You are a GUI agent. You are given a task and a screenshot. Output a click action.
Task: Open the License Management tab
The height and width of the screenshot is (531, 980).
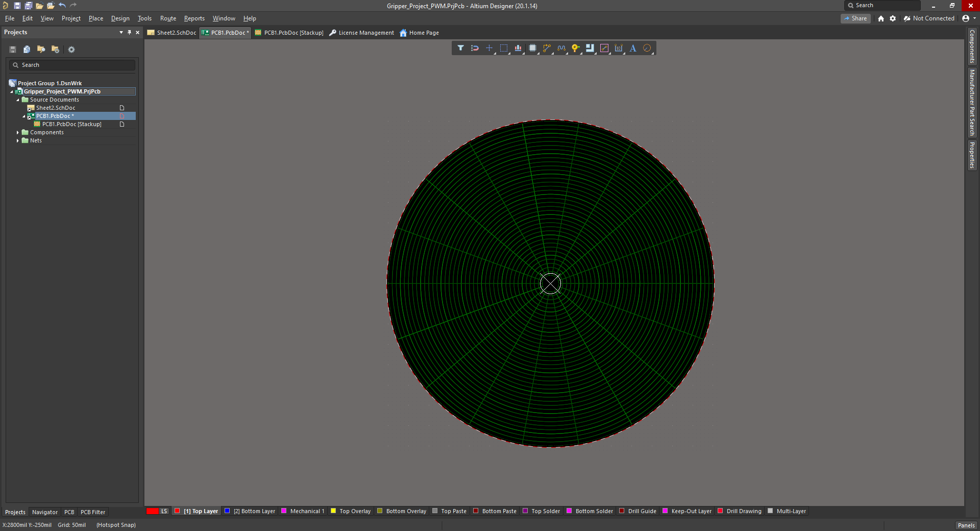tap(361, 33)
